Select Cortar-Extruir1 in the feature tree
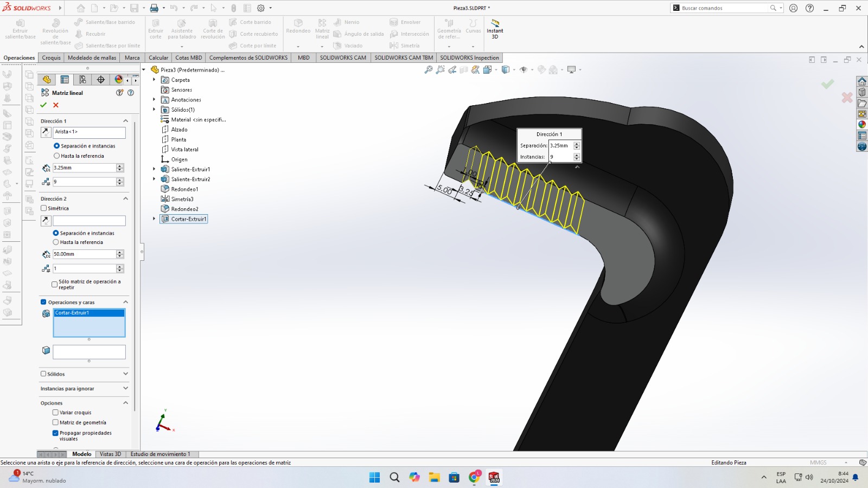This screenshot has width=868, height=488. (x=188, y=219)
